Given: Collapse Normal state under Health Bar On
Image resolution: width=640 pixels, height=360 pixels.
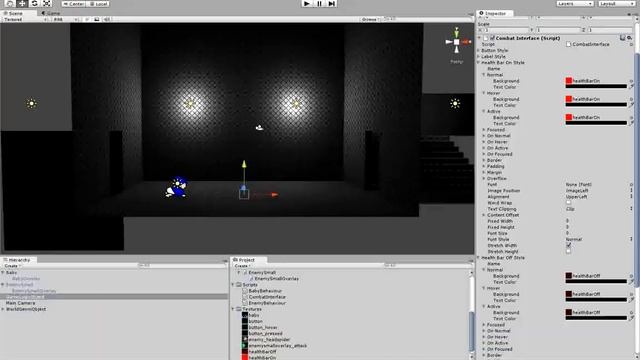Looking at the screenshot, I should (484, 75).
